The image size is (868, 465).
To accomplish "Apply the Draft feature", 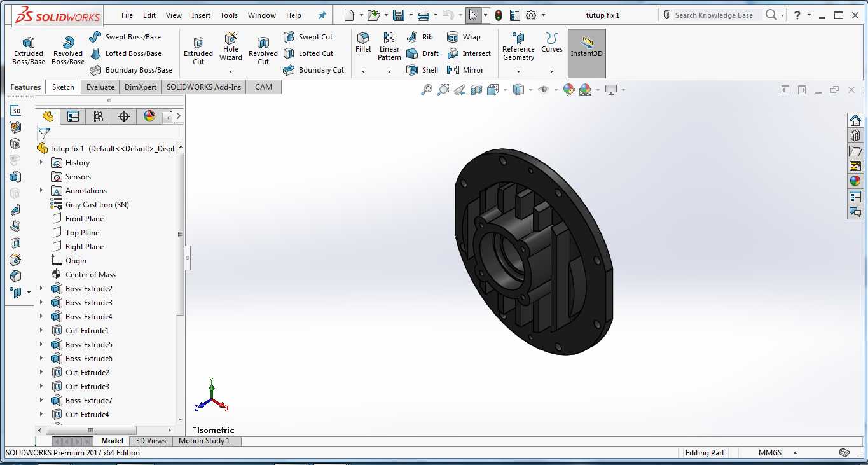I will 423,53.
